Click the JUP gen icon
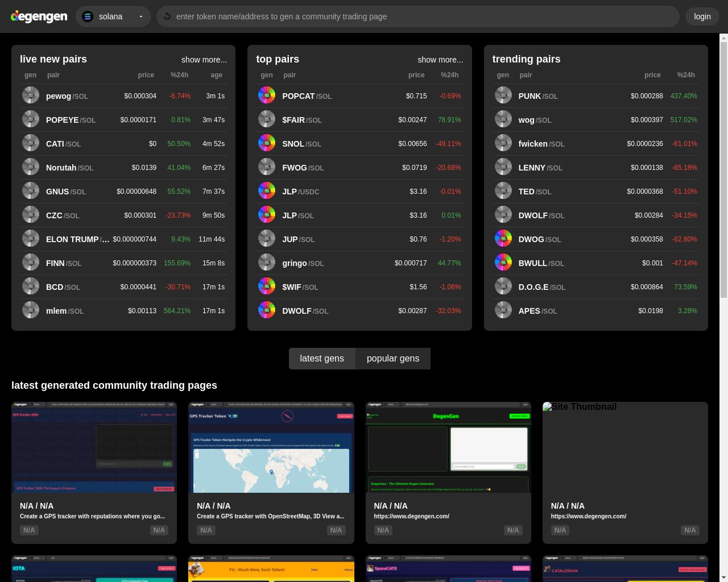The width and height of the screenshot is (728, 582). pyautogui.click(x=267, y=238)
